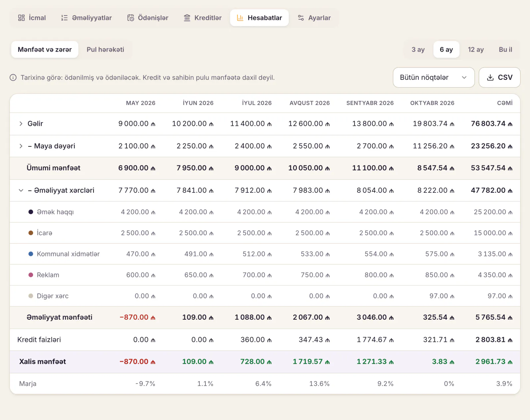Image resolution: width=530 pixels, height=420 pixels.
Task: Click the Kreditlər bank icon
Action: (187, 18)
